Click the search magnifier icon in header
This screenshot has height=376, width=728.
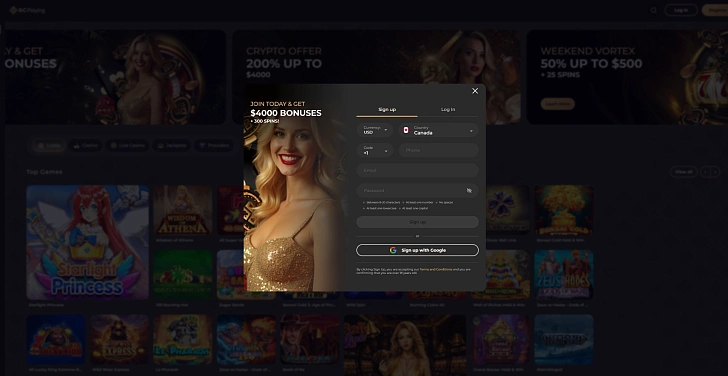653,10
